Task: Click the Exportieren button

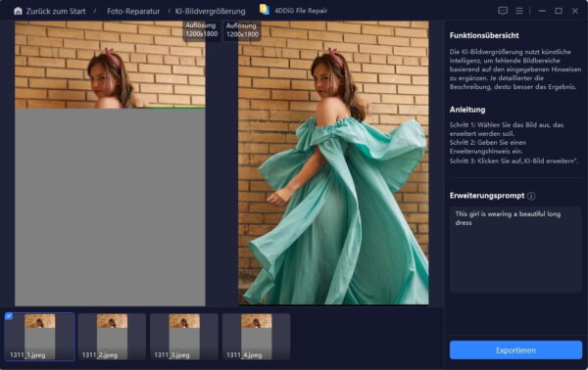Action: [x=515, y=350]
